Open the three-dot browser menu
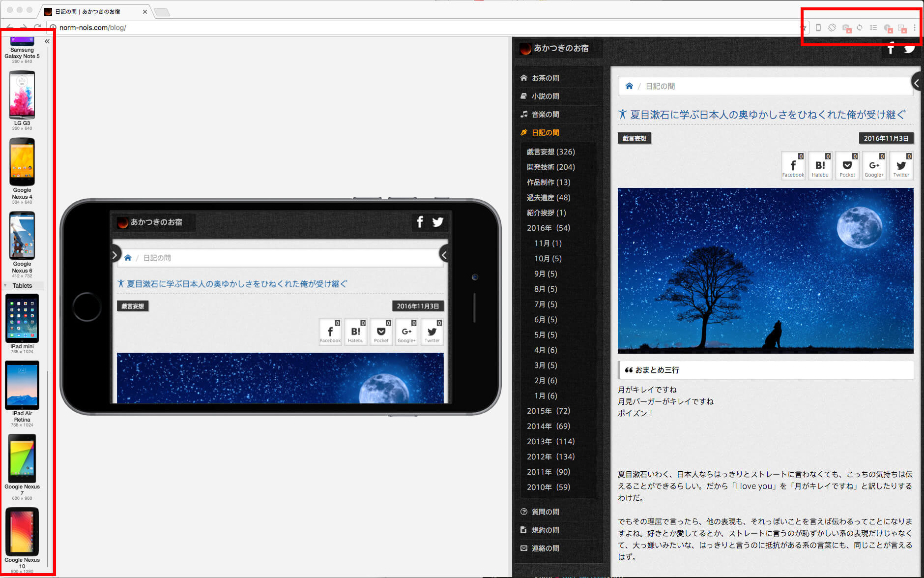 coord(915,28)
